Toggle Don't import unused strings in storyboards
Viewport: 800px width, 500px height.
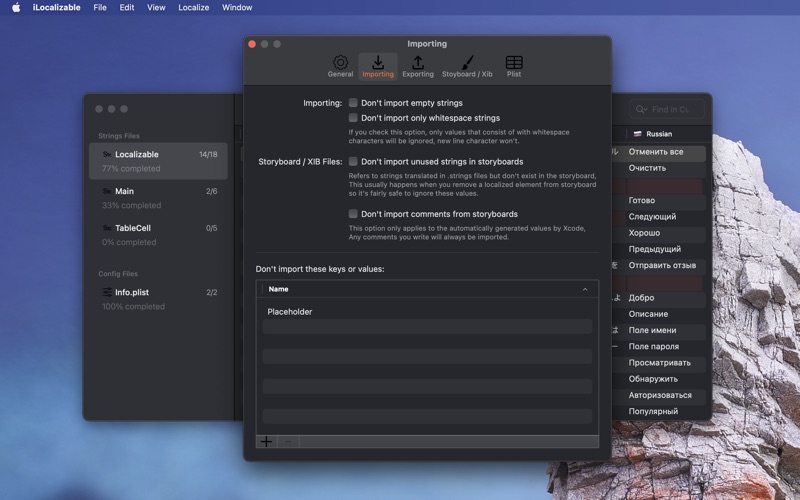[353, 161]
